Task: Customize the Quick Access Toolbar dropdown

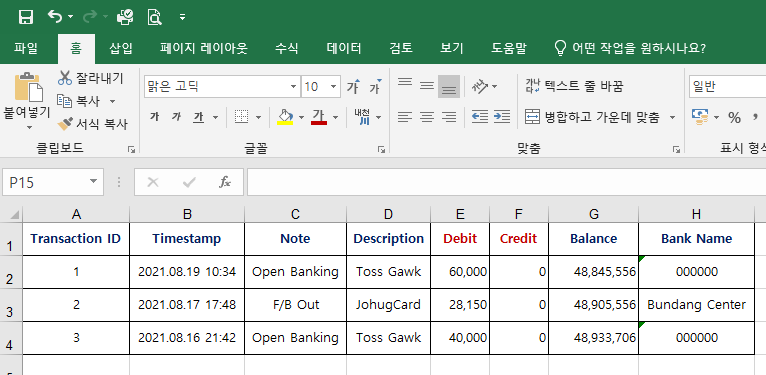Action: point(182,17)
